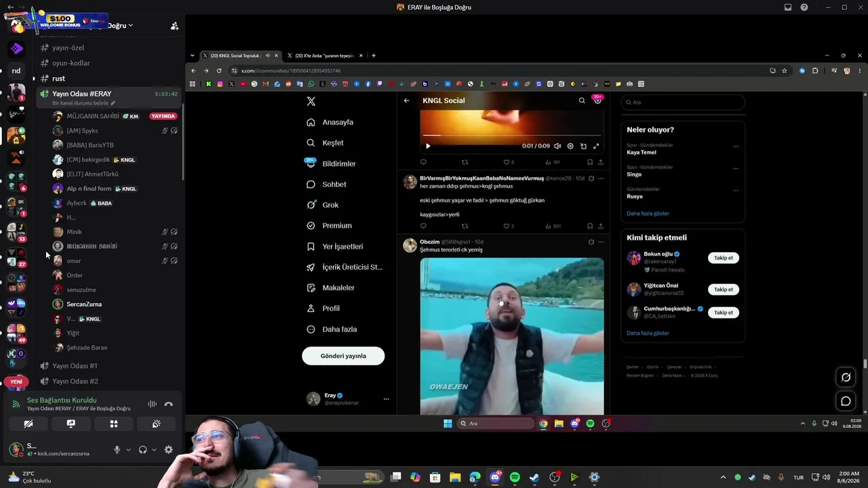Expand Daha fazla menu in X sidebar

332,329
